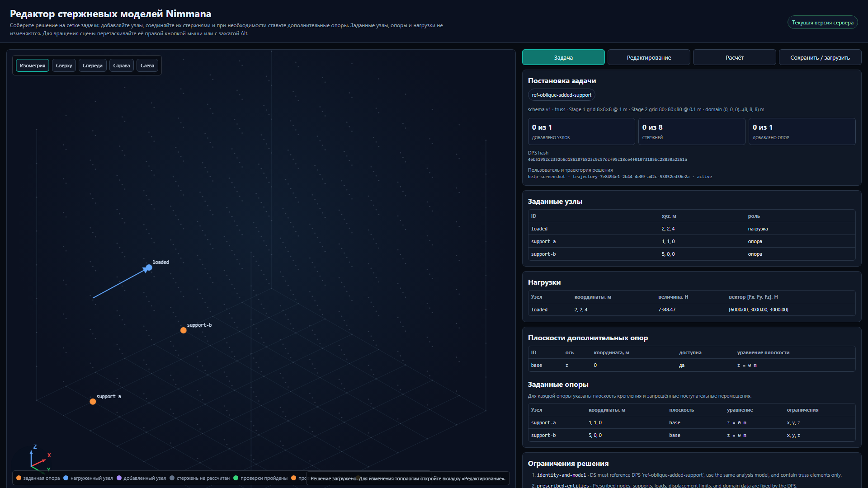
Task: Click 'support-a' in the Заданные опоры table
Action: point(543,422)
